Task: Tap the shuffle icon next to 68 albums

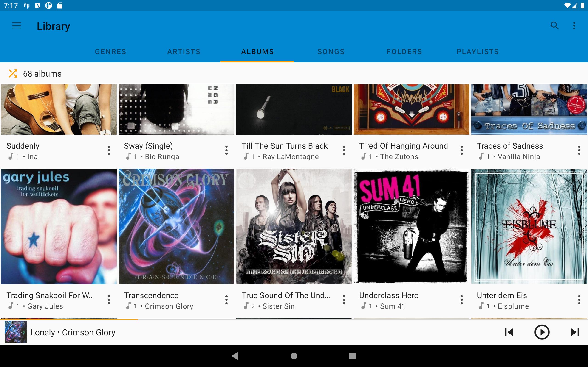Action: coord(13,73)
